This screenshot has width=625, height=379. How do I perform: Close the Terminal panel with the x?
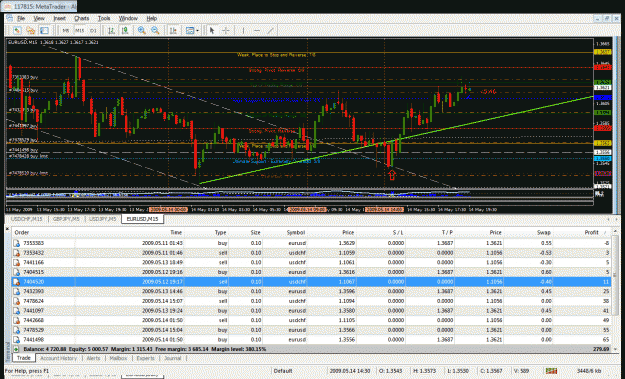[7, 229]
